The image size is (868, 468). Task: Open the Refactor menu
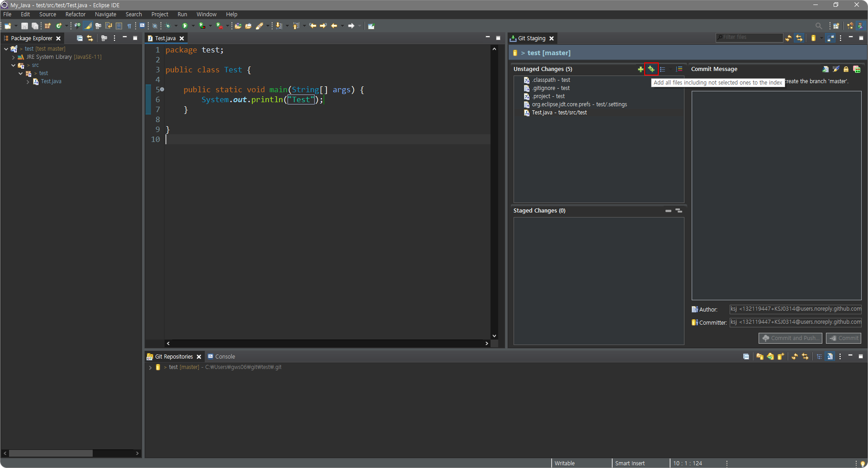pyautogui.click(x=75, y=14)
